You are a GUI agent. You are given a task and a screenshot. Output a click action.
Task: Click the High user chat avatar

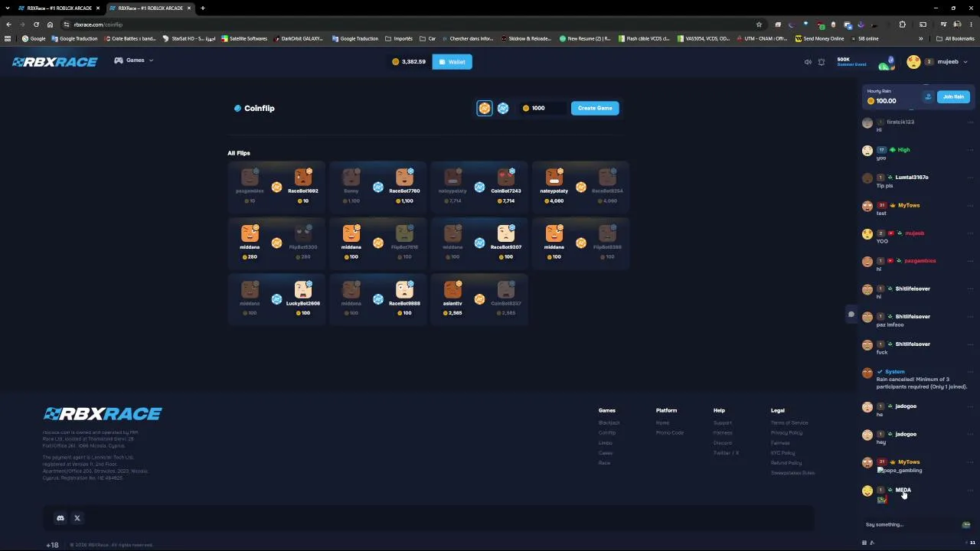[x=867, y=151]
